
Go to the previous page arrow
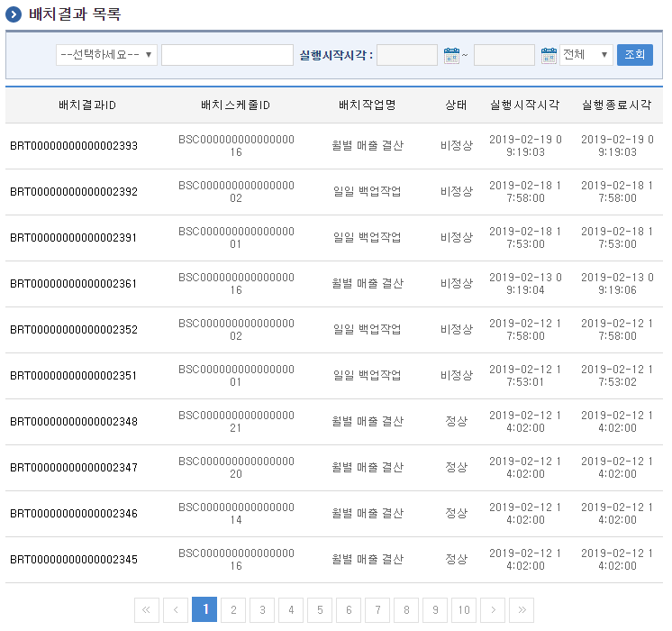tap(176, 610)
